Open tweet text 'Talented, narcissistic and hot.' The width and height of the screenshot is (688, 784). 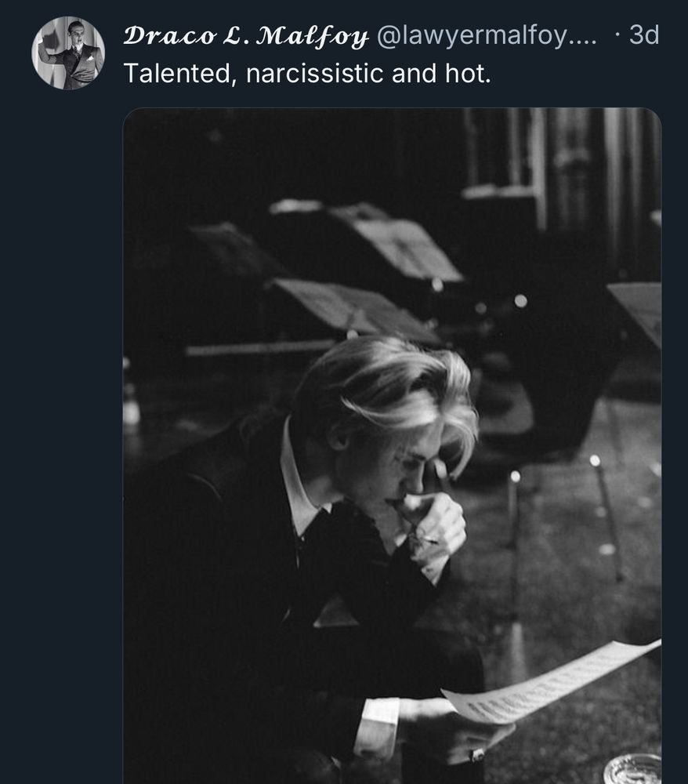click(307, 74)
